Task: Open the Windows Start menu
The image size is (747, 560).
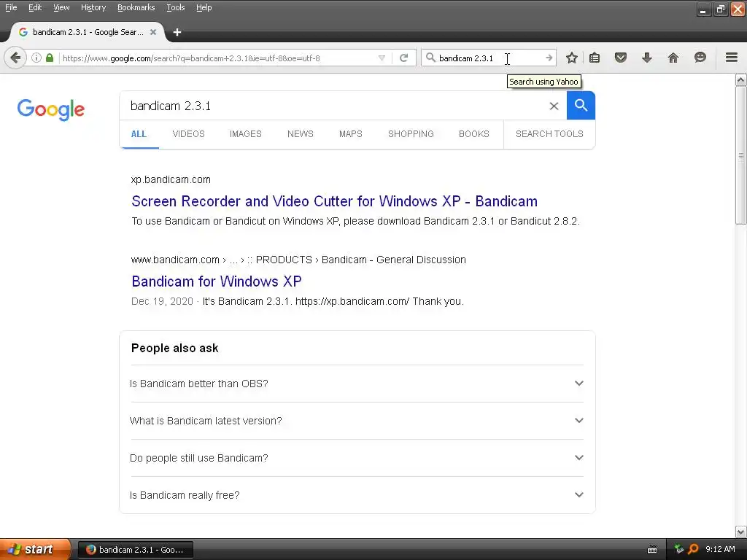Action: (x=35, y=549)
